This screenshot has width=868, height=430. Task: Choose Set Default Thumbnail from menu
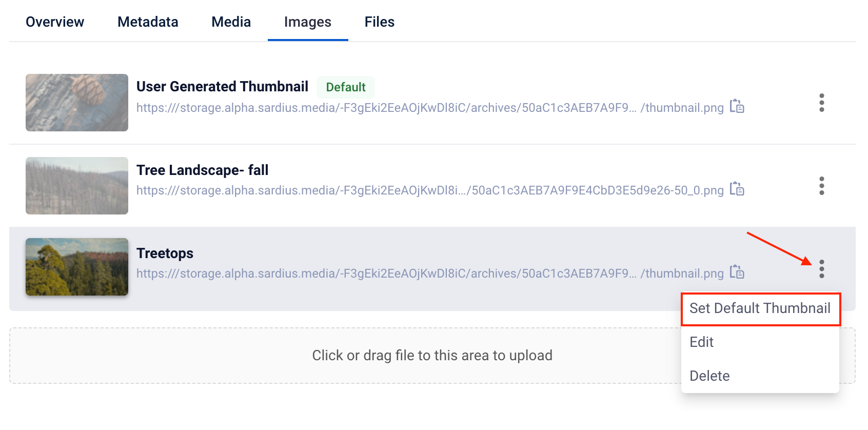(x=760, y=308)
